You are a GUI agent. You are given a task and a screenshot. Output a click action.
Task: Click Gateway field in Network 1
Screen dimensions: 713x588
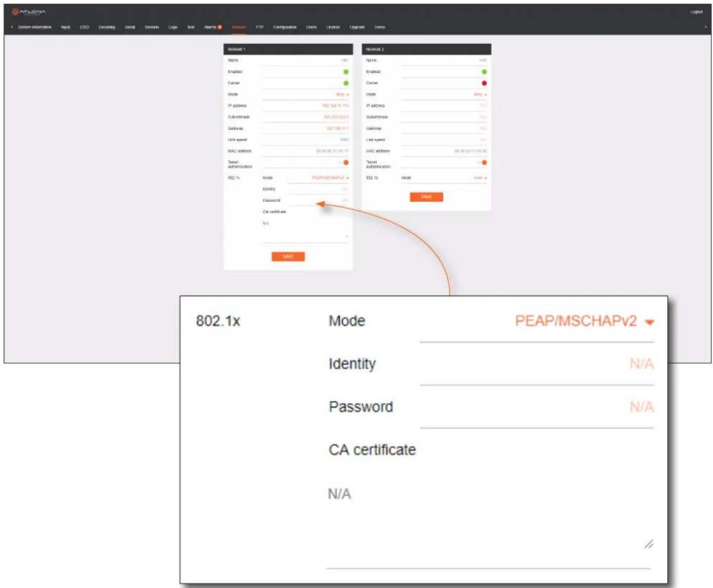click(305, 129)
